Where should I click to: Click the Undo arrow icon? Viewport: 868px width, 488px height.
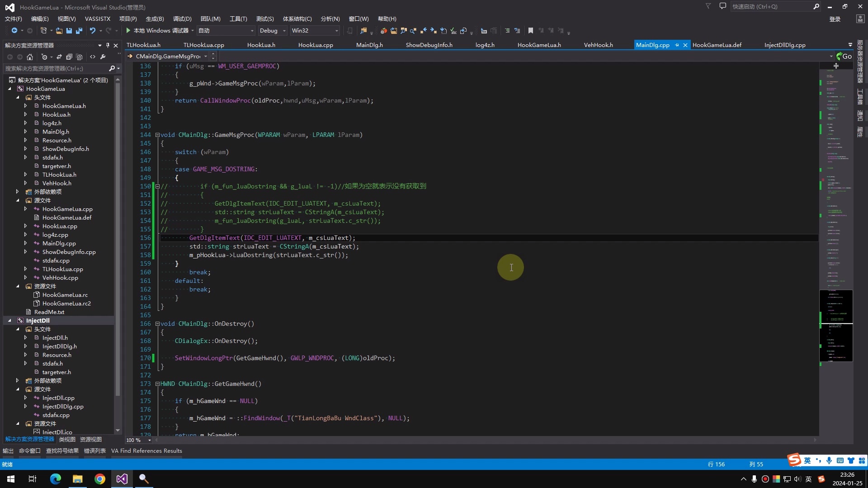point(92,31)
